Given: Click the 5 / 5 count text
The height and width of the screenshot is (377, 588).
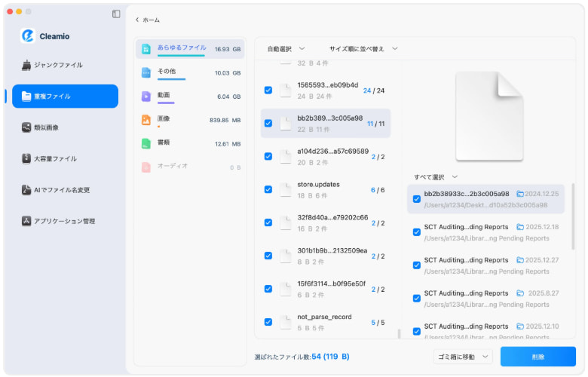Looking at the screenshot, I should pyautogui.click(x=378, y=323).
